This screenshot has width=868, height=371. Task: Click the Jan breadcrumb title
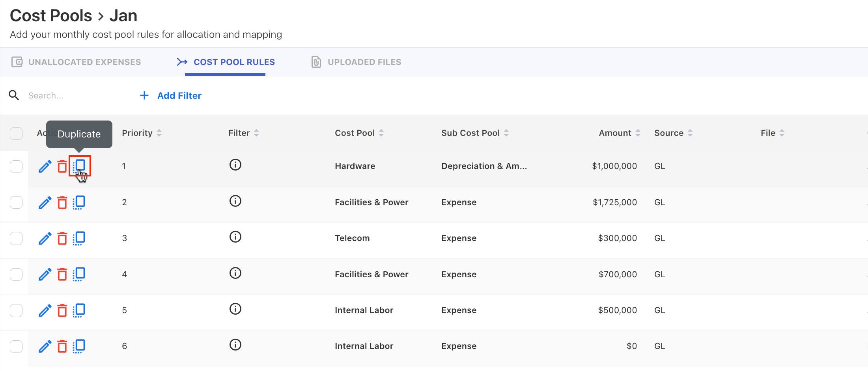pyautogui.click(x=123, y=16)
